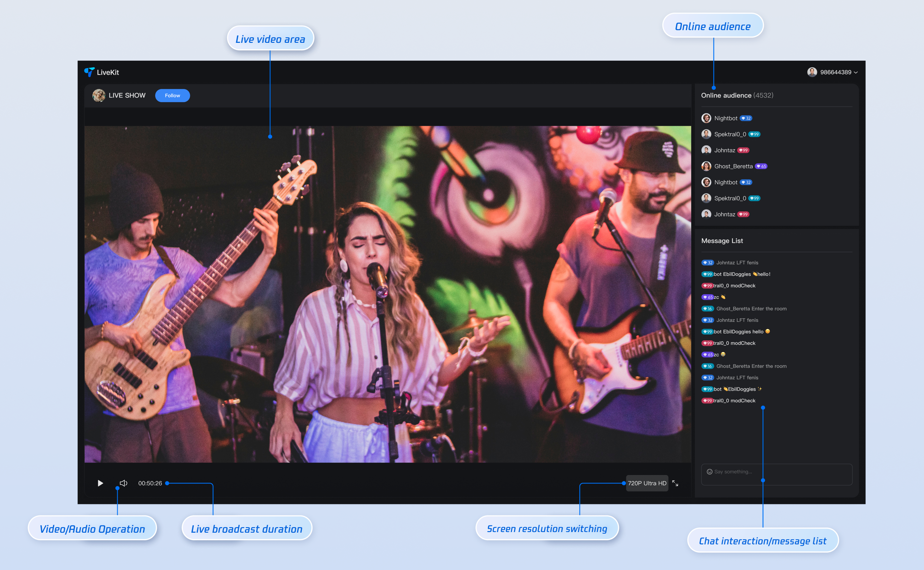Image resolution: width=924 pixels, height=570 pixels.
Task: Click LIVE SHOW host avatar
Action: point(99,95)
